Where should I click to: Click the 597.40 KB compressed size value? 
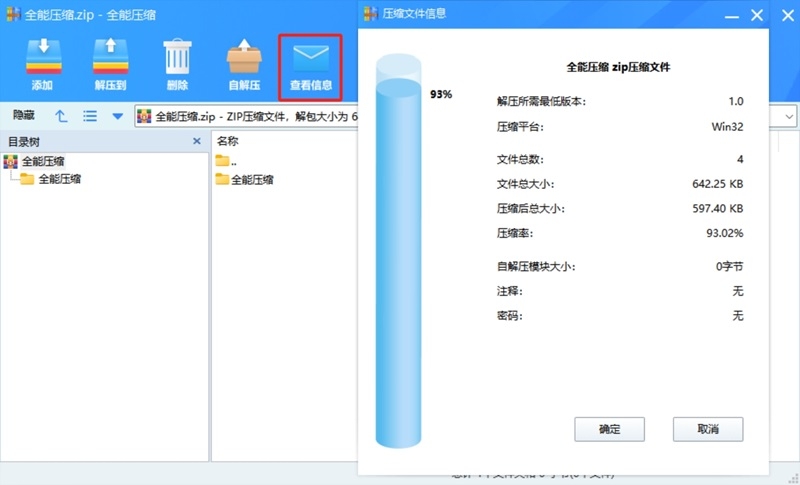tap(717, 209)
